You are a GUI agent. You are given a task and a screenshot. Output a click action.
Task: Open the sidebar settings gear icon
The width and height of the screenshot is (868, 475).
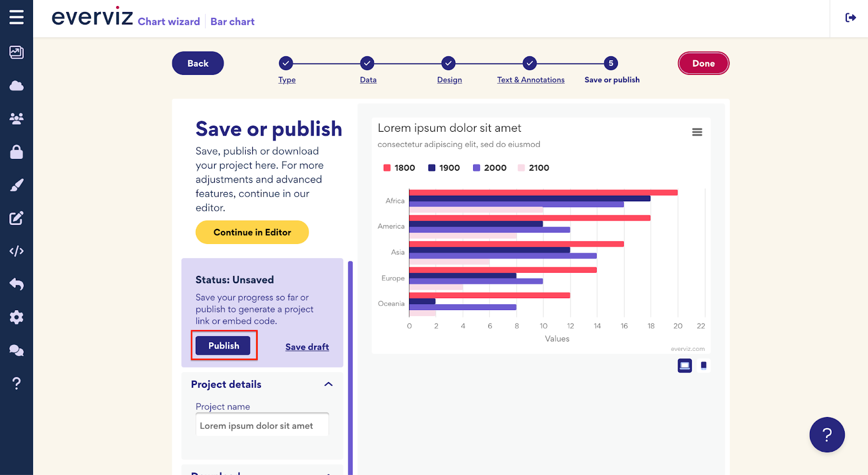[x=16, y=317]
